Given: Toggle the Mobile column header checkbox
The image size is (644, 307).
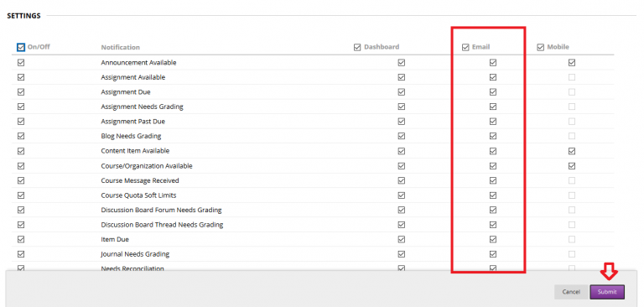Looking at the screenshot, I should [541, 47].
